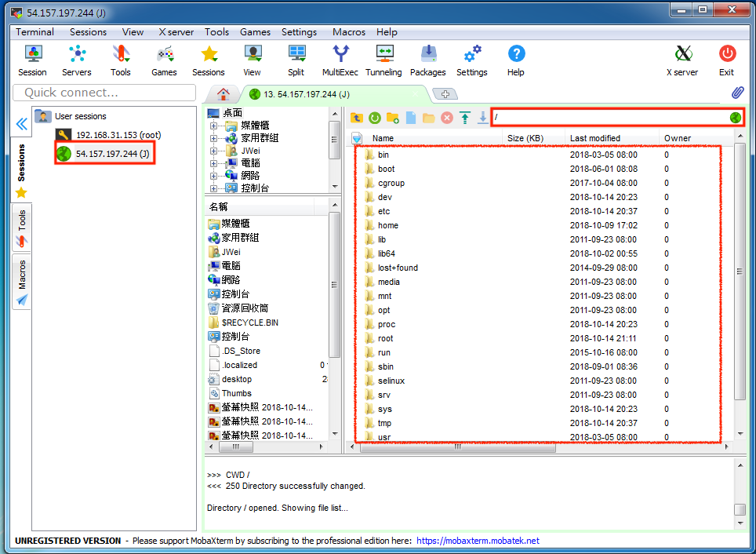This screenshot has height=554, width=756.
Task: Click the green refresh folder icon
Action: [375, 118]
